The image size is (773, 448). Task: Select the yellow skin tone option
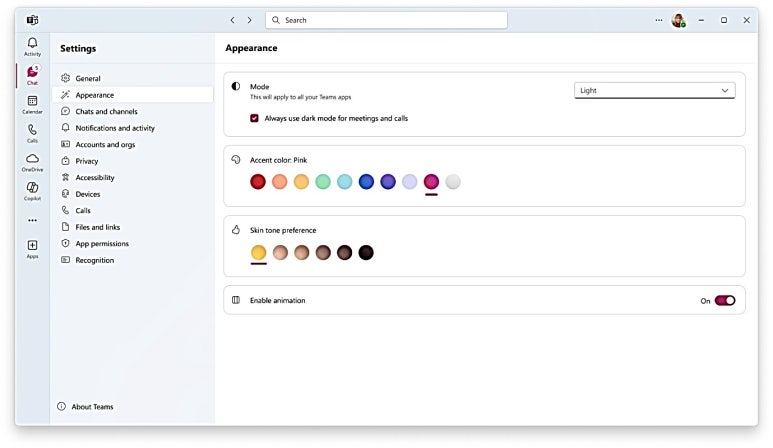pyautogui.click(x=258, y=252)
